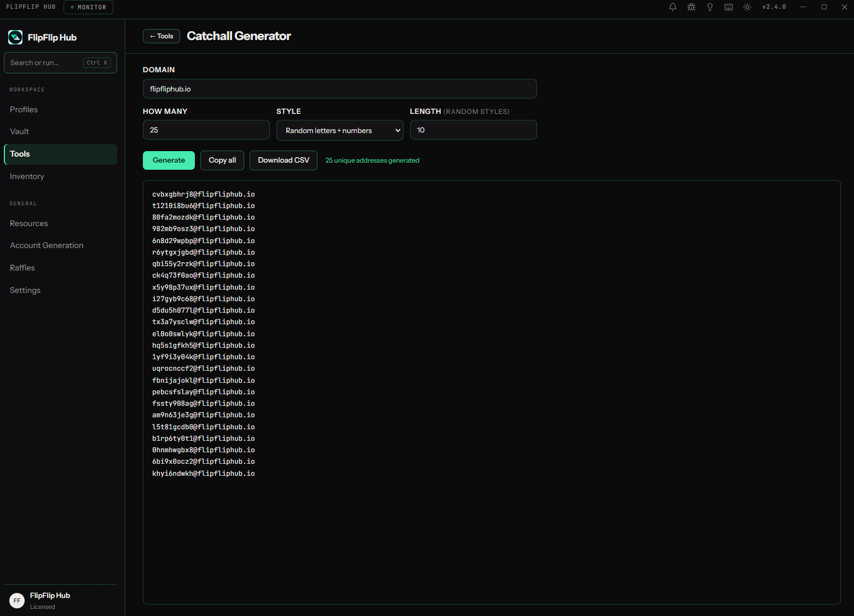Close the FlipFlip Hub window
This screenshot has width=854, height=616.
[x=845, y=7]
